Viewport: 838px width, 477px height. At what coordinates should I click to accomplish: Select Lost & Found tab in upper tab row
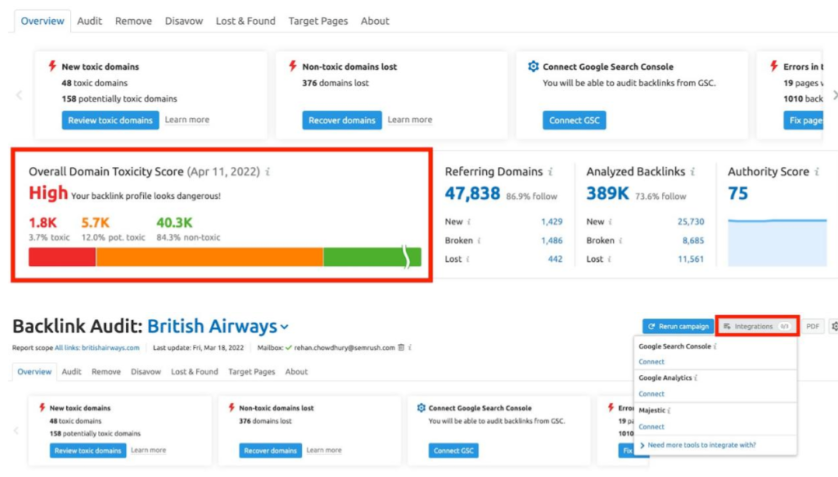click(246, 21)
